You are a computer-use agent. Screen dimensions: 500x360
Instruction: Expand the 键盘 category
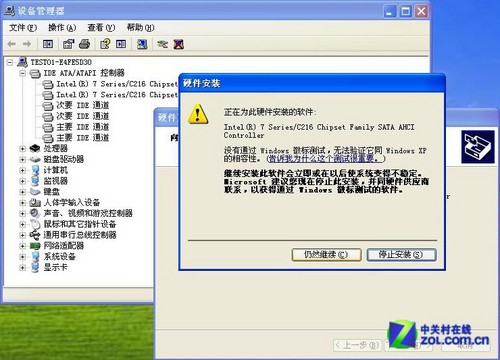point(22,192)
